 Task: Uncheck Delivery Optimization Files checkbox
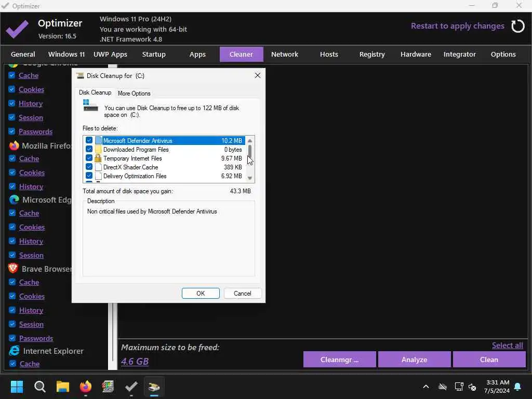89,176
